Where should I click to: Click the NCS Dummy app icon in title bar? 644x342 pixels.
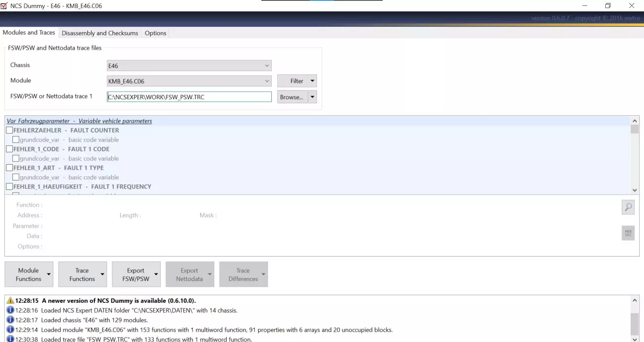pos(4,6)
